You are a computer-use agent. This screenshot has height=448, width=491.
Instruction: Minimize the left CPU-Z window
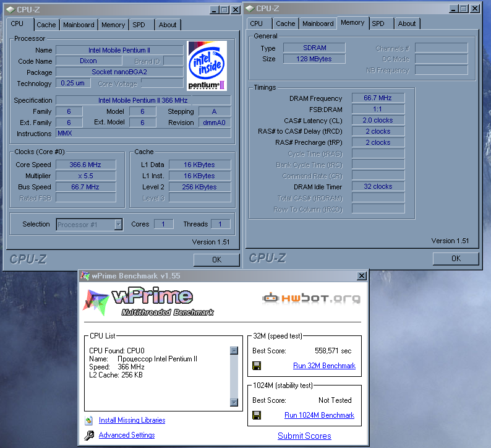coord(214,10)
